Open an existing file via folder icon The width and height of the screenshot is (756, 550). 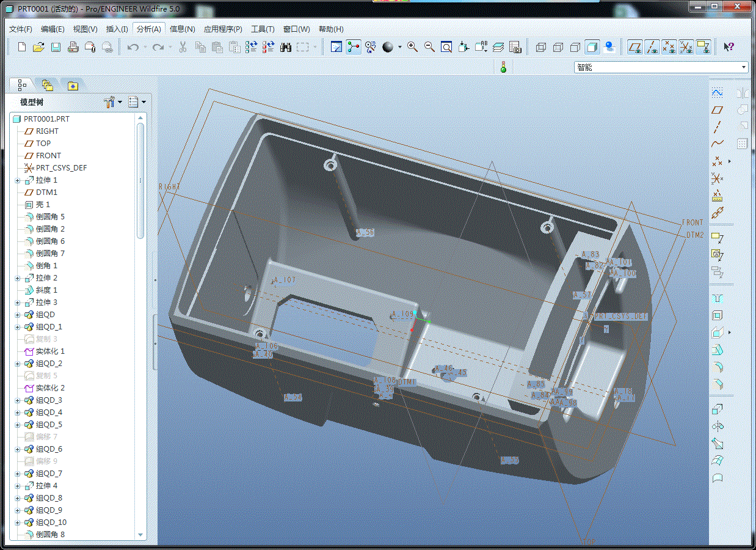coord(38,47)
